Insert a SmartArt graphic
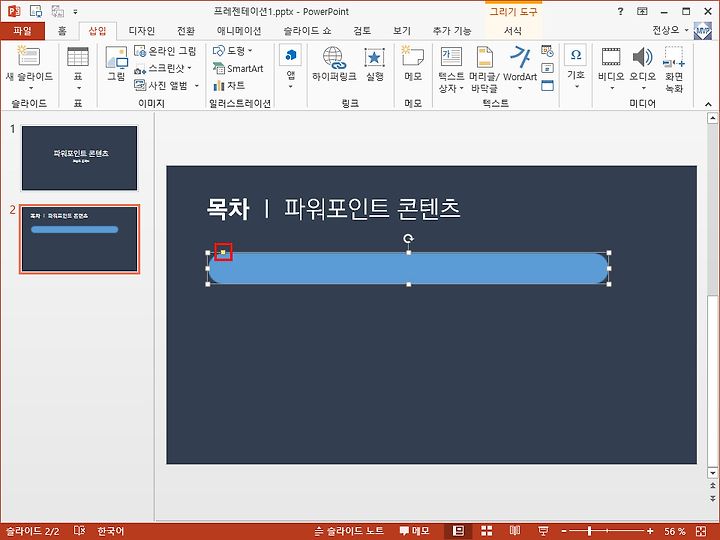This screenshot has width=720, height=540. click(238, 68)
